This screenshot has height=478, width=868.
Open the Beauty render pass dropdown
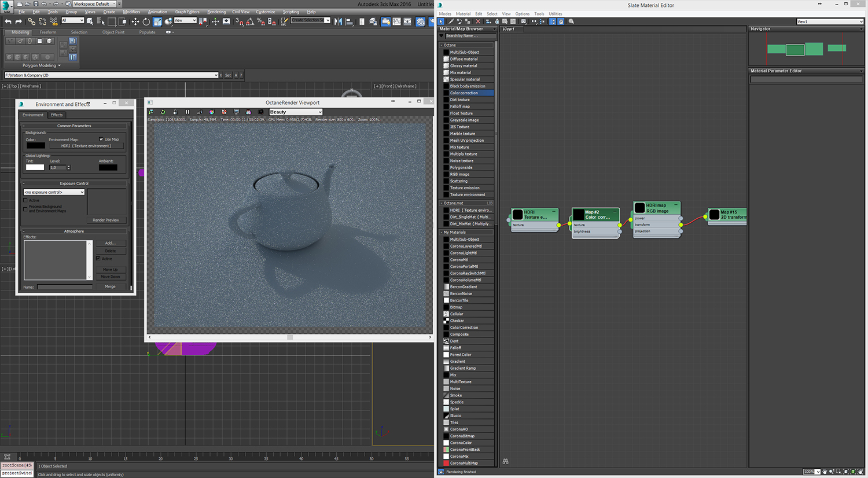[295, 112]
